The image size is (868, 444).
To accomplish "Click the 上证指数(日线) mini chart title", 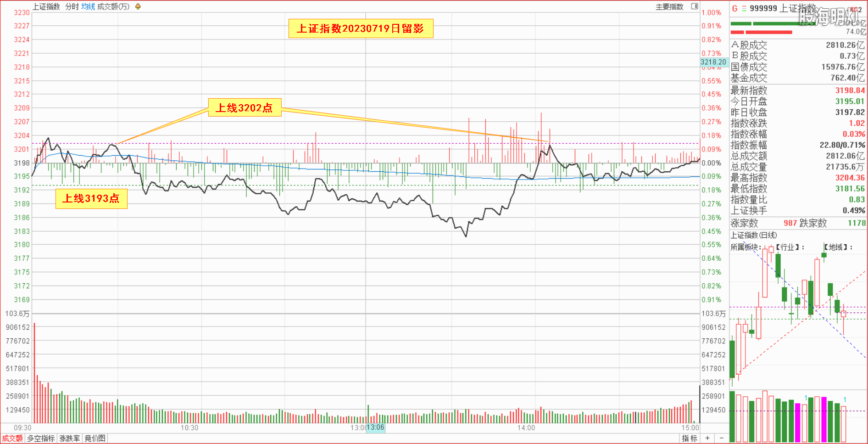I will [754, 235].
